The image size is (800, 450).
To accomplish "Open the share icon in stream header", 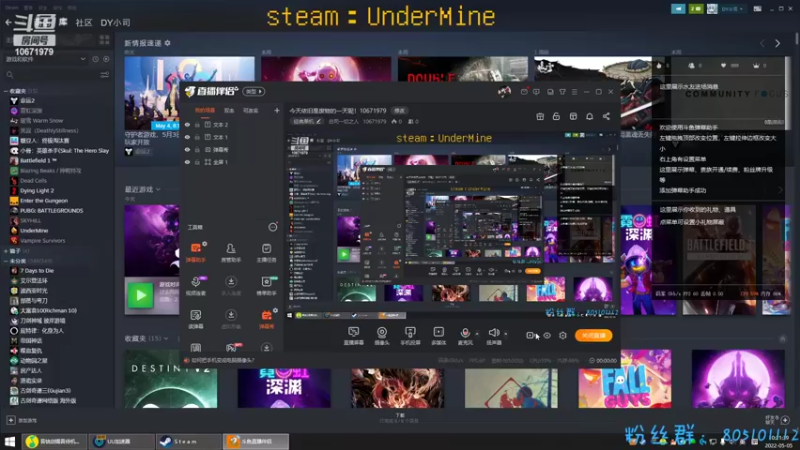I will tap(606, 116).
